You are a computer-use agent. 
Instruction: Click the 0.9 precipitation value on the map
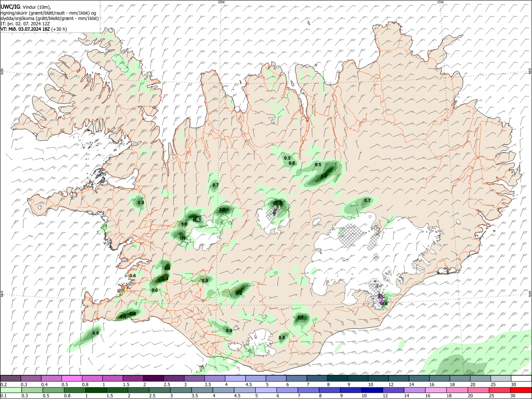pyautogui.click(x=229, y=331)
